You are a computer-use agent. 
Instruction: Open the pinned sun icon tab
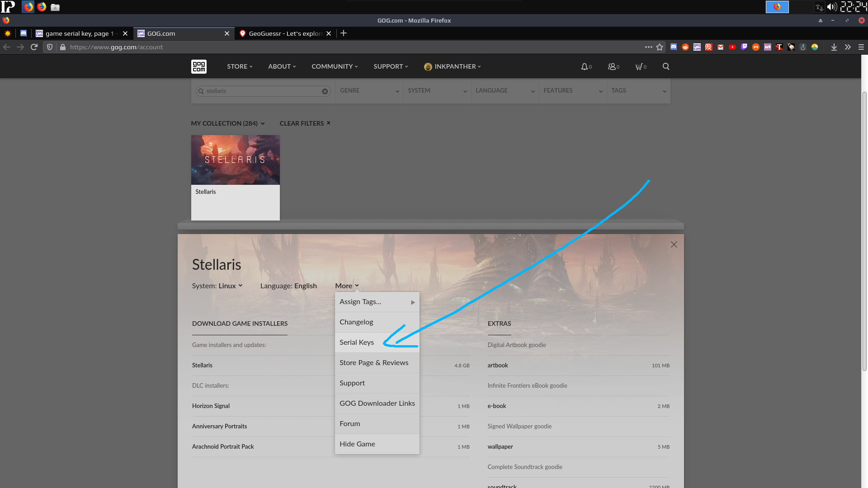pyautogui.click(x=8, y=33)
